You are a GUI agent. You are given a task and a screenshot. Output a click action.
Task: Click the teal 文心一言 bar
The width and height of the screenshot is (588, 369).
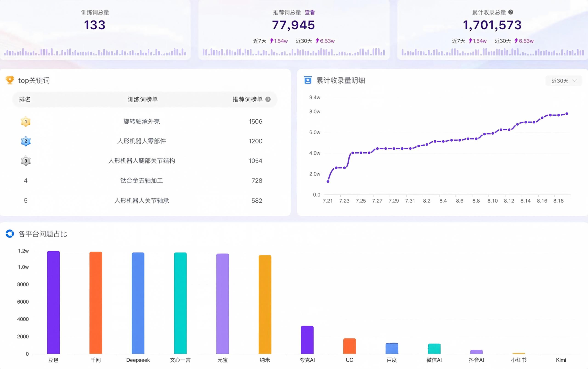180,303
